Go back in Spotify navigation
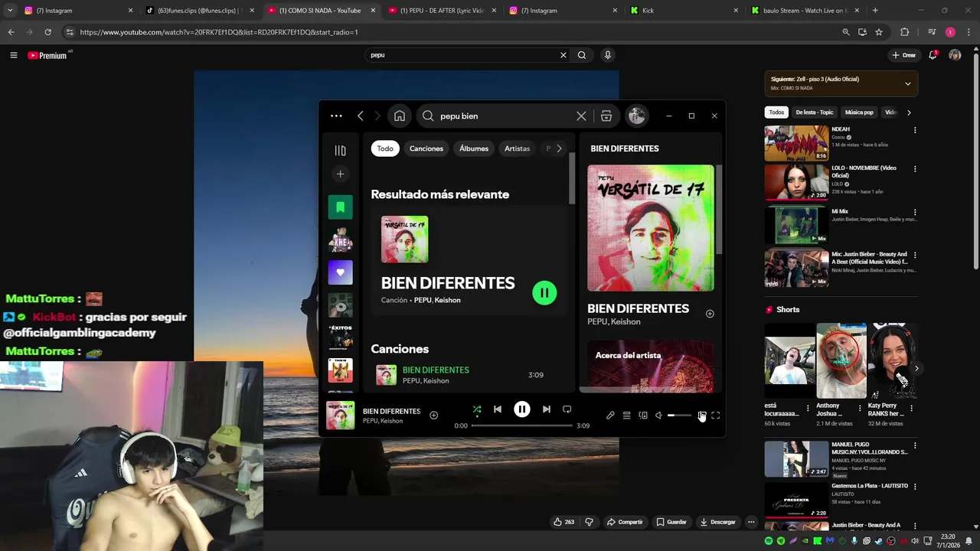Image resolution: width=980 pixels, height=551 pixels. 361,116
